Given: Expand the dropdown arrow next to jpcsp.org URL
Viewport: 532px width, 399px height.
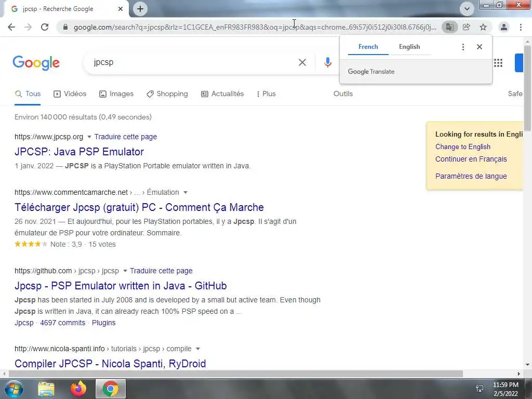Looking at the screenshot, I should (89, 137).
